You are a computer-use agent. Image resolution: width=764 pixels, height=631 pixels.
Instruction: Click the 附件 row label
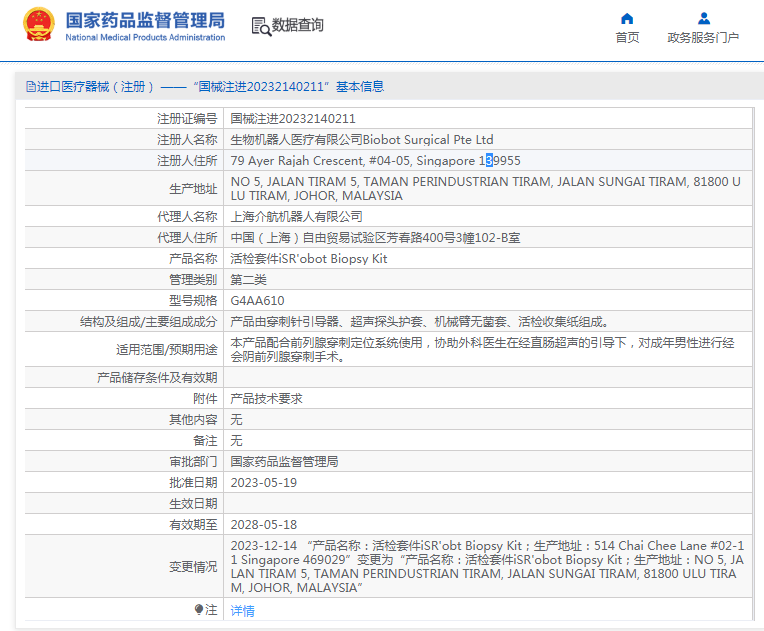[205, 399]
